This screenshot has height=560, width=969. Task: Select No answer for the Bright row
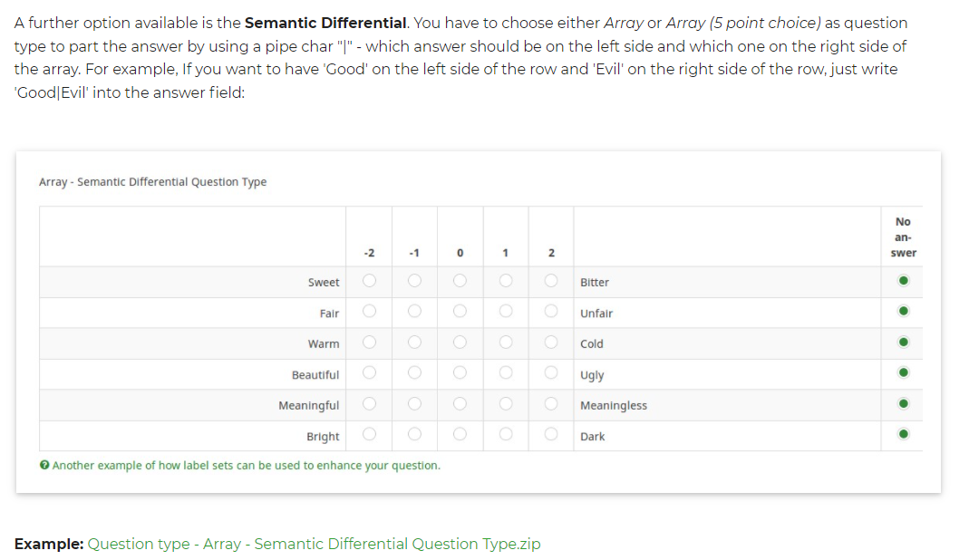click(x=903, y=436)
